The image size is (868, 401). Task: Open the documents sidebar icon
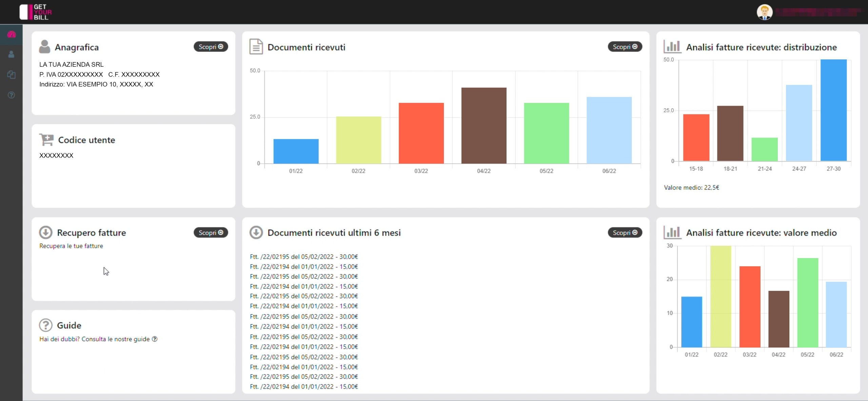pos(11,75)
